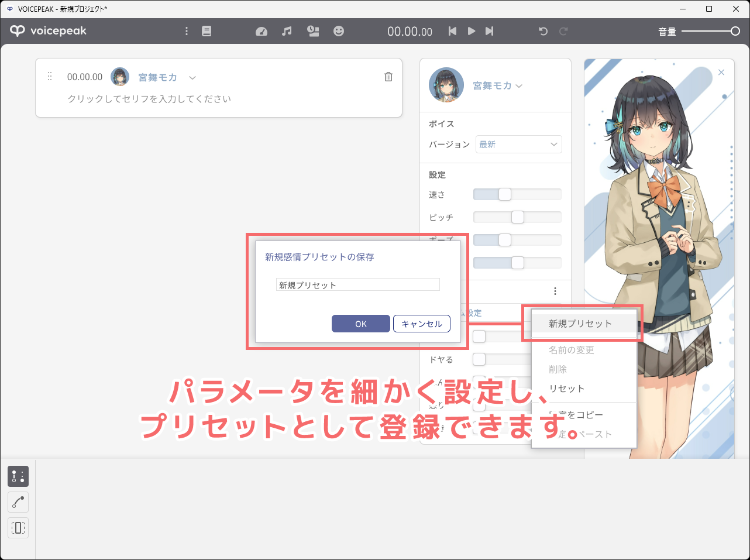750x560 pixels.
Task: Click the キャンセル button in dialog
Action: (x=422, y=324)
